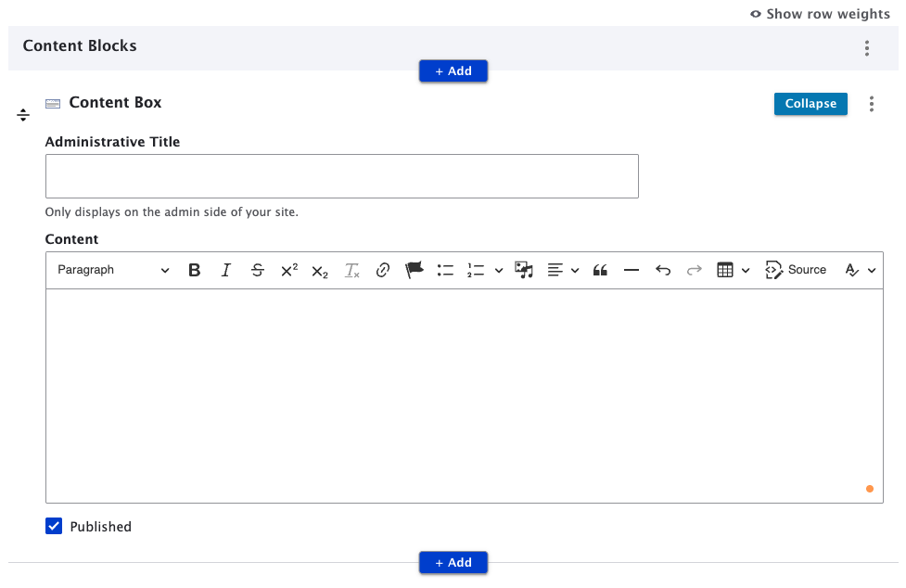Expand the text alignment dropdown
Viewport: 906px width, 588px height.
(575, 270)
